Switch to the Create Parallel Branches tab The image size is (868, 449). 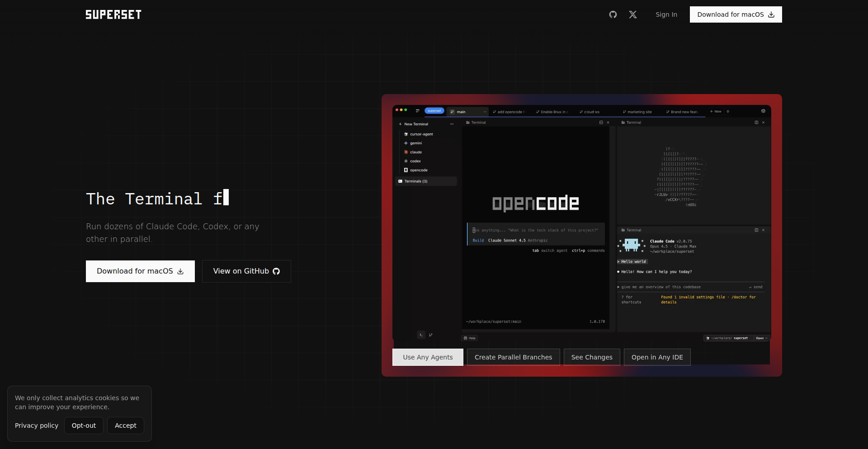pyautogui.click(x=513, y=357)
